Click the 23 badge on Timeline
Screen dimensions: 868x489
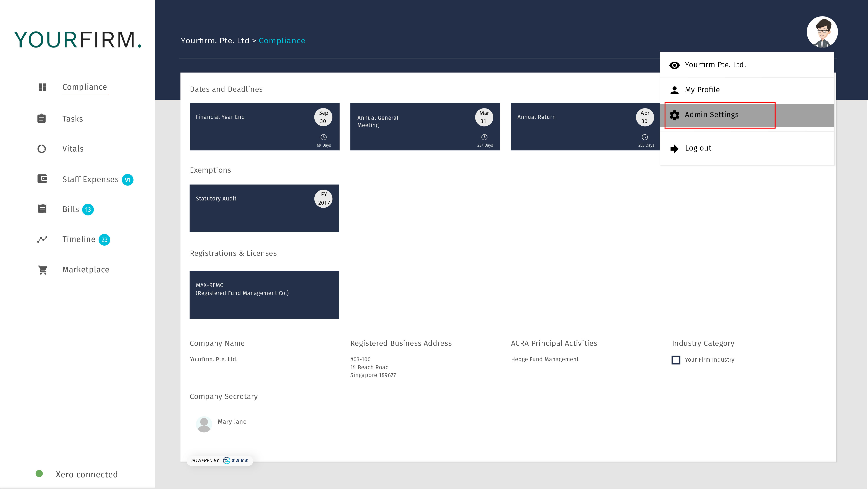104,240
